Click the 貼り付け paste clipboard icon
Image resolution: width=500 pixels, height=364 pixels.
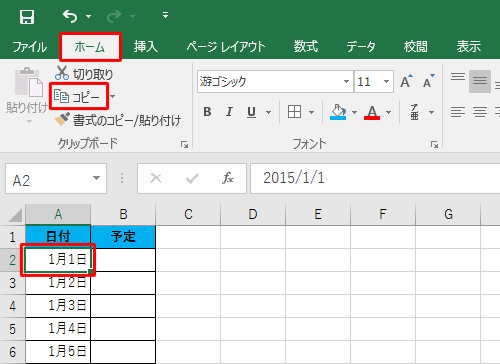click(28, 82)
